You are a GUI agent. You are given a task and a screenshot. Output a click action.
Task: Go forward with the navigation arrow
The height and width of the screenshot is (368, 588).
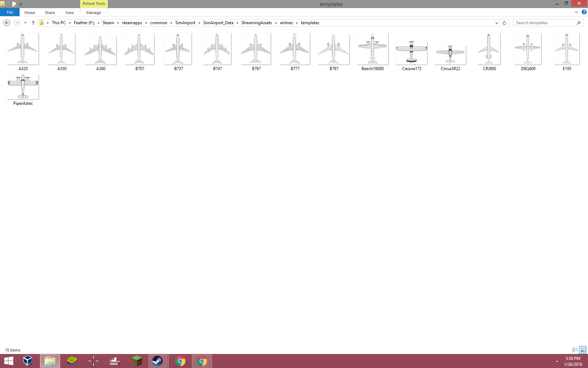click(16, 23)
